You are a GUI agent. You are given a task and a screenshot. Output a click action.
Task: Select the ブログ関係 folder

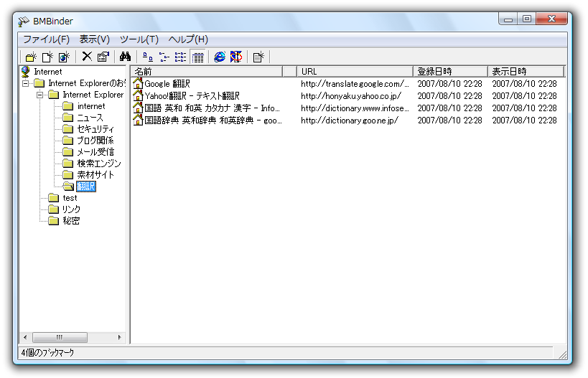point(95,141)
